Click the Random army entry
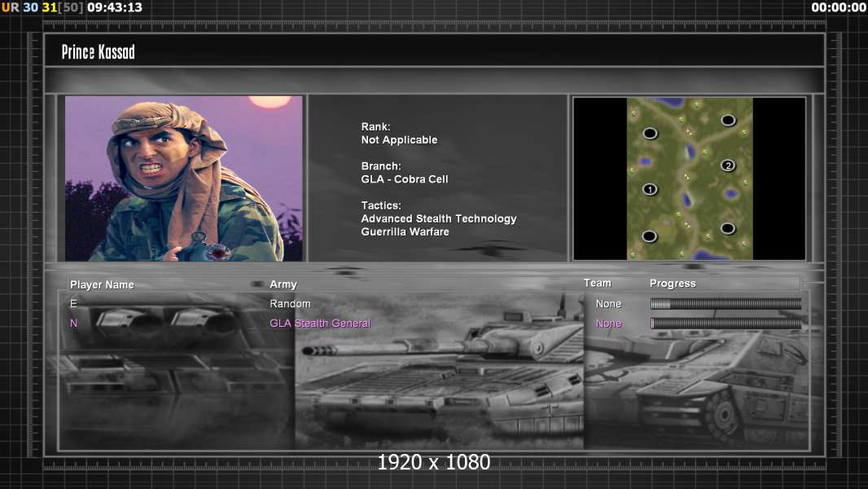Screen dimensions: 868x489 coord(290,303)
